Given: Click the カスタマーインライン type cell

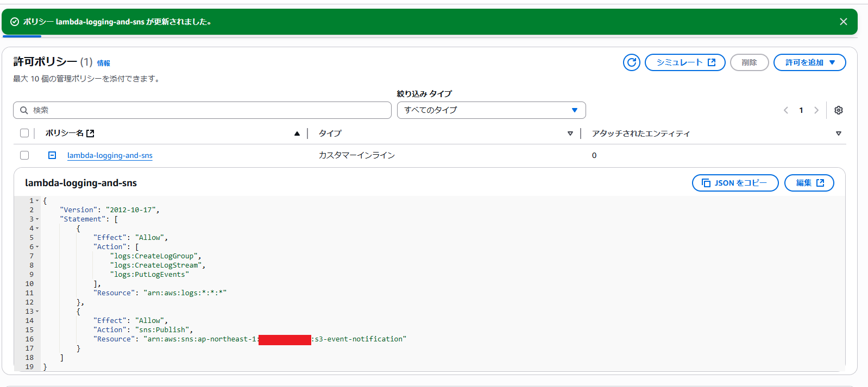Looking at the screenshot, I should pos(356,155).
